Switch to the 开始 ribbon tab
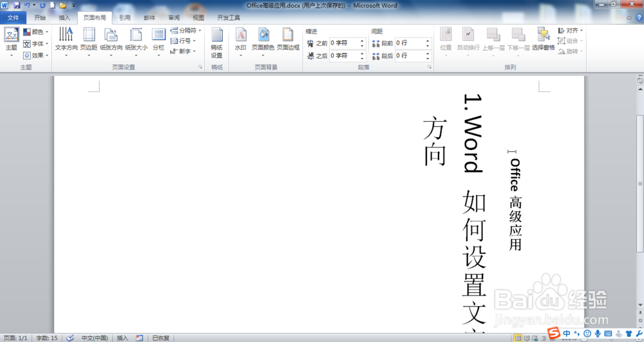The height and width of the screenshot is (342, 644). [40, 17]
